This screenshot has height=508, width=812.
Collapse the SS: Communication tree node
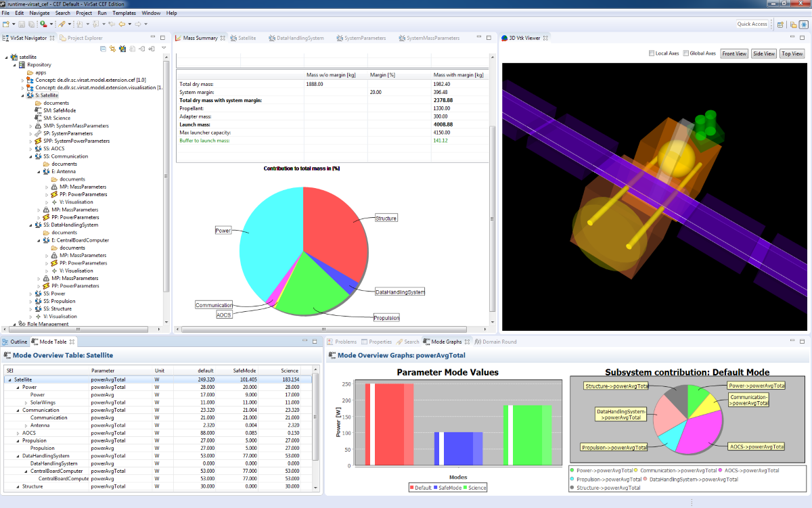tap(30, 156)
